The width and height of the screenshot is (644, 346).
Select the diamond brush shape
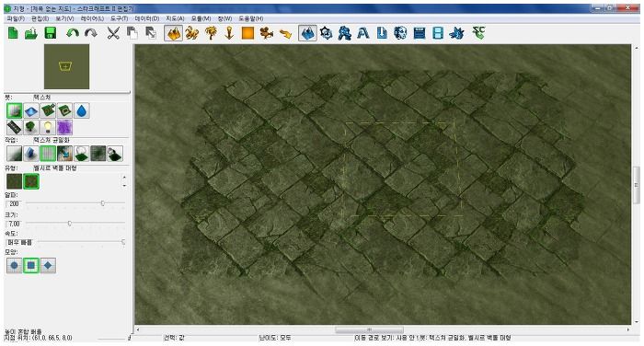click(48, 265)
